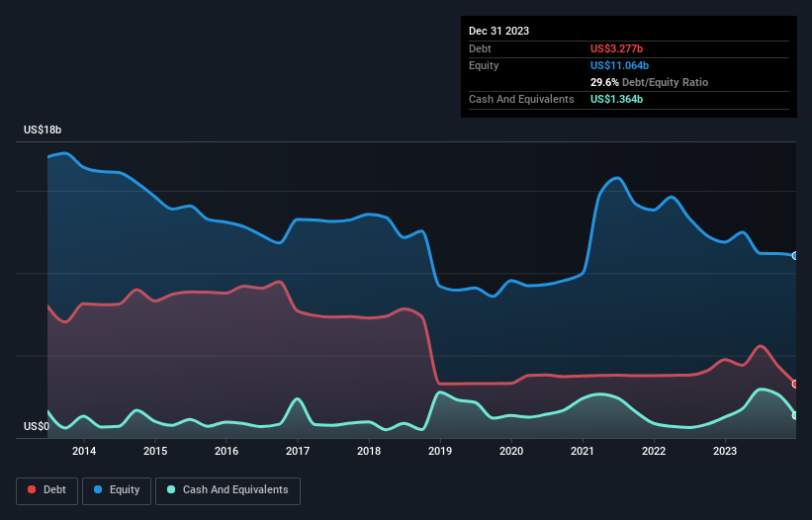The width and height of the screenshot is (812, 520).
Task: Click the 2018 x-axis label
Action: click(369, 451)
